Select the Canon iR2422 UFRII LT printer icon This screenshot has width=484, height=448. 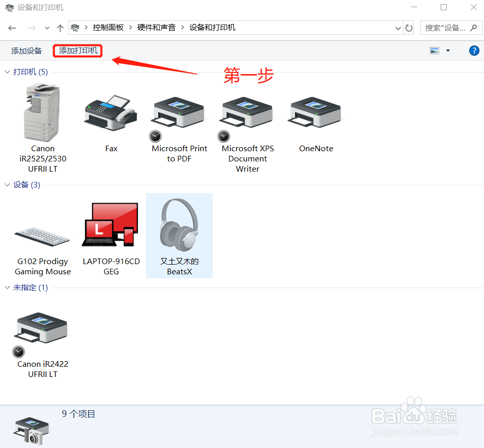41,327
